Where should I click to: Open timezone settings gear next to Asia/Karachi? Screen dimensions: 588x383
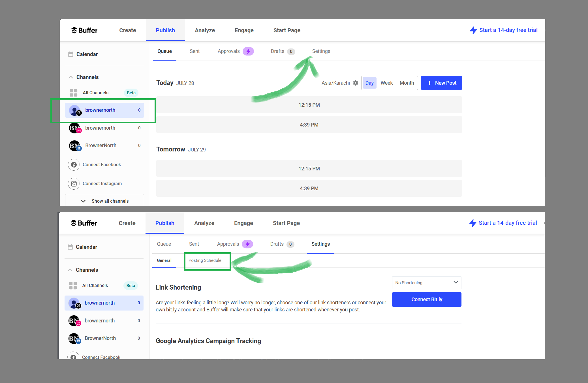coord(356,83)
